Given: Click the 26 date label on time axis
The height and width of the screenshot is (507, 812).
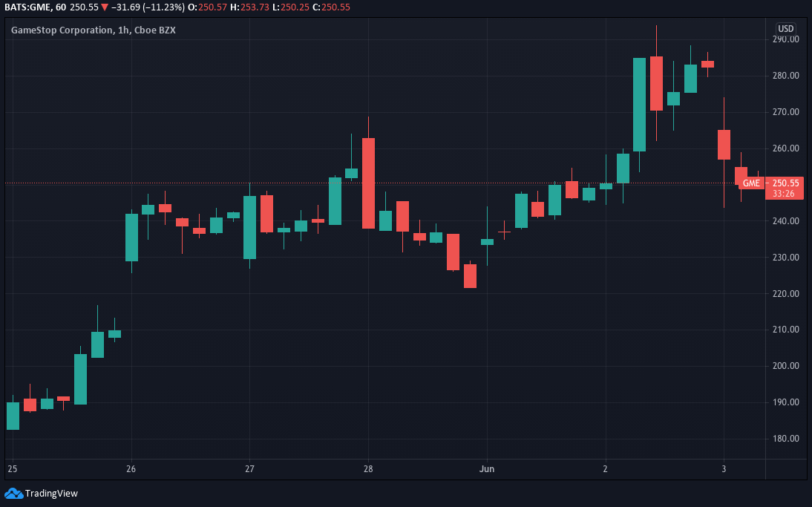Looking at the screenshot, I should (131, 469).
